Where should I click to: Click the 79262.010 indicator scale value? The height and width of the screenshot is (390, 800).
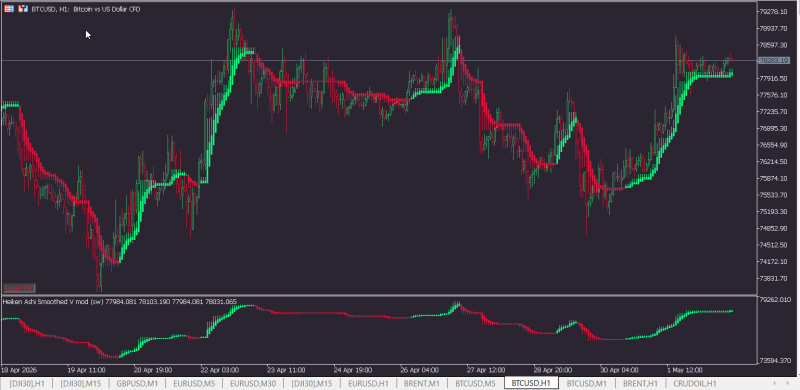pyautogui.click(x=776, y=300)
